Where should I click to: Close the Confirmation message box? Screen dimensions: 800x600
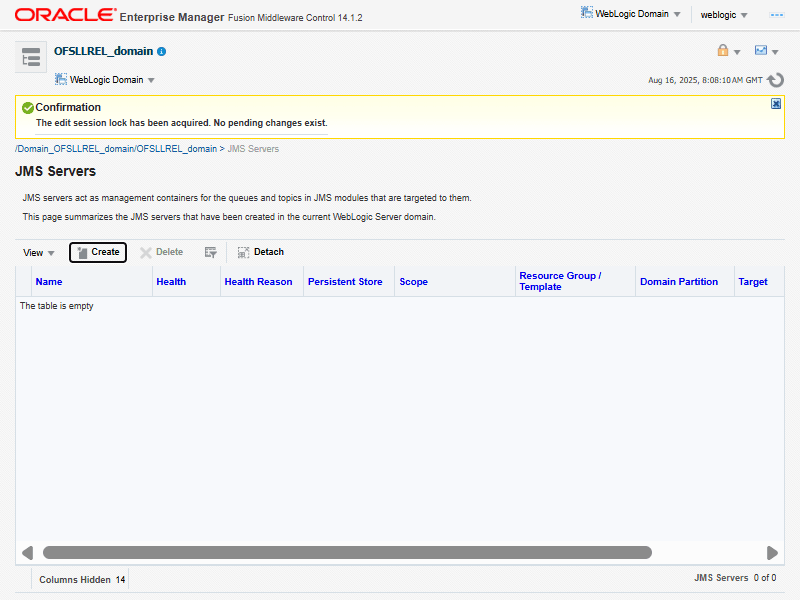point(776,104)
